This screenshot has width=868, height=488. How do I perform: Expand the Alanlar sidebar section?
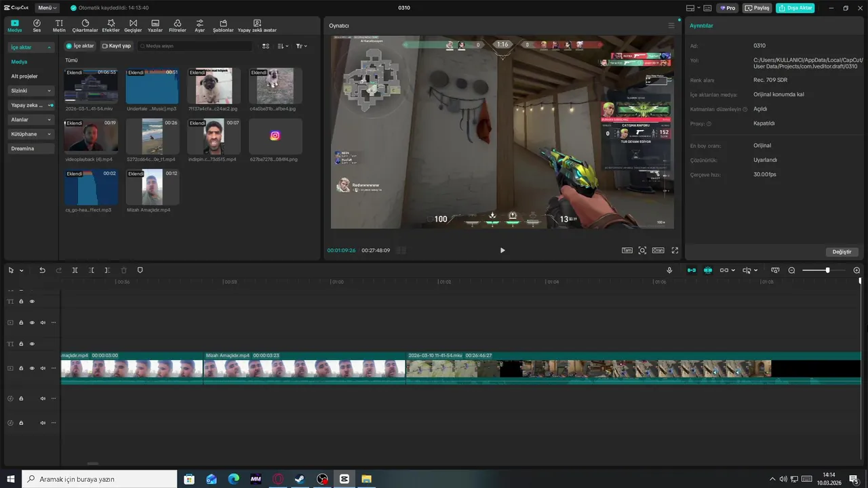[31, 120]
